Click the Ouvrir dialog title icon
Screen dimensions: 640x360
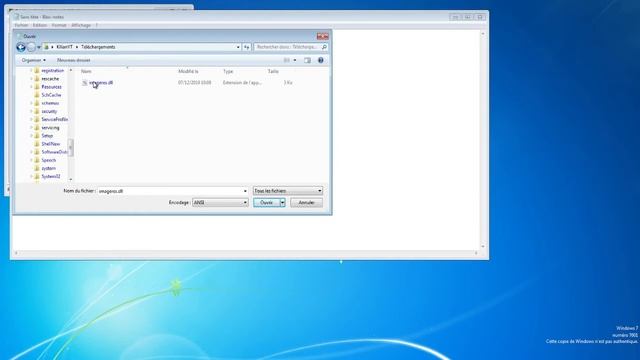(x=19, y=36)
